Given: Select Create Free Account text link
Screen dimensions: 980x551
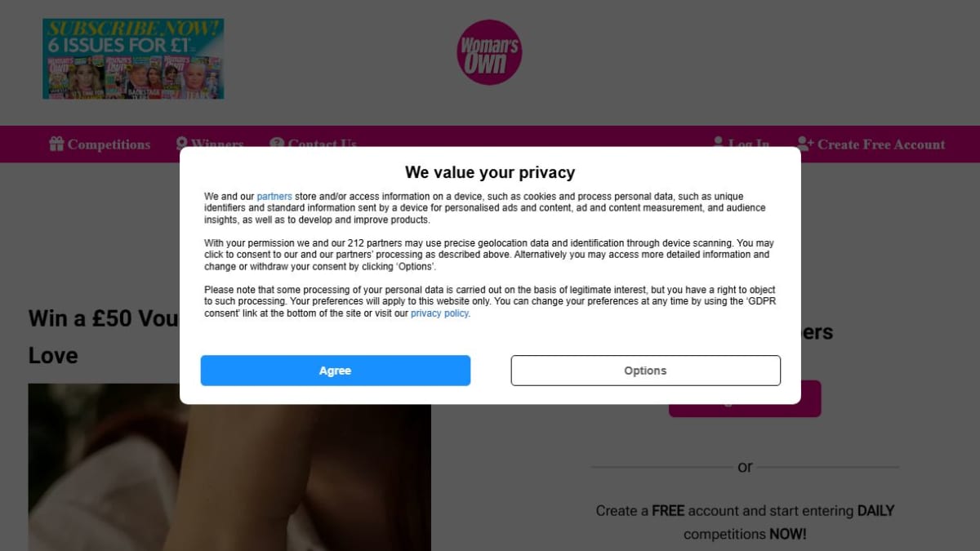Looking at the screenshot, I should pos(881,144).
